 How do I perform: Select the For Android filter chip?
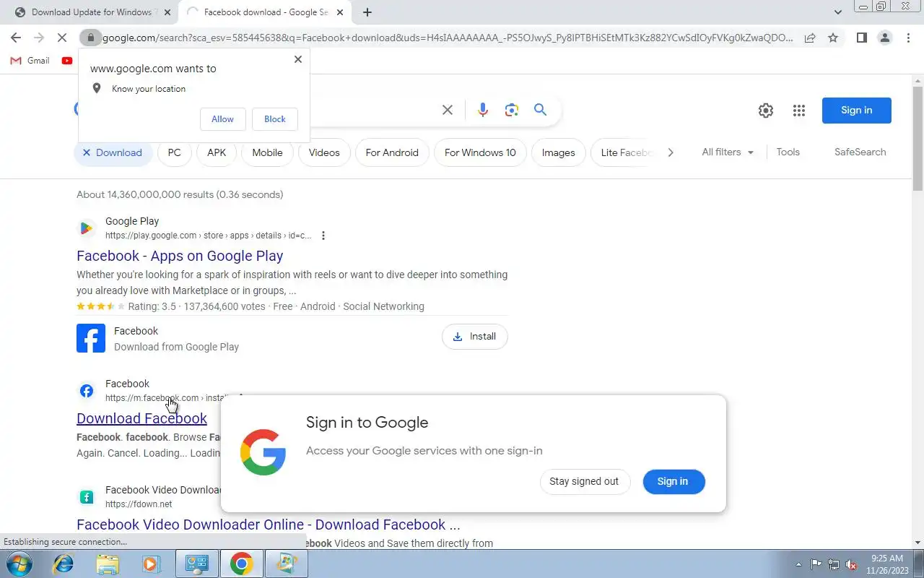click(x=392, y=152)
